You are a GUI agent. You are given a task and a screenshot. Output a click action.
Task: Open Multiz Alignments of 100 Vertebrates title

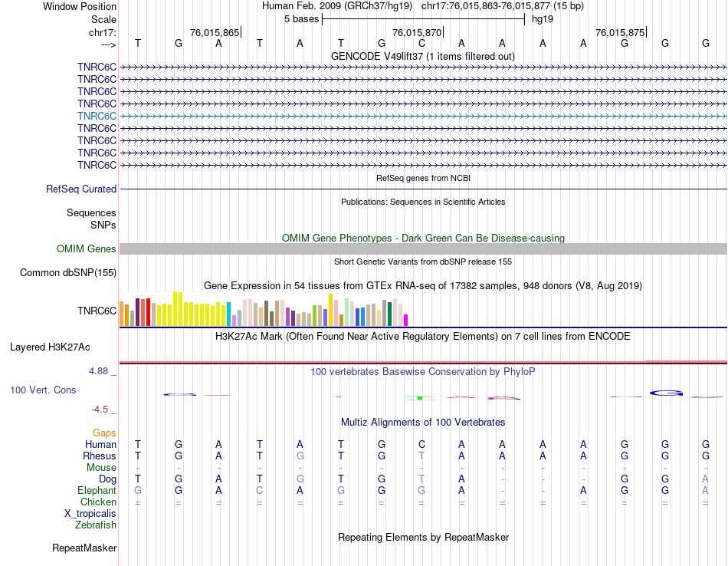pos(423,423)
